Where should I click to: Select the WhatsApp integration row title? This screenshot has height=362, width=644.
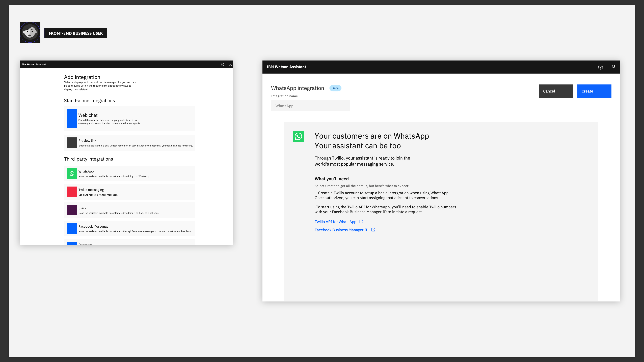tap(86, 171)
